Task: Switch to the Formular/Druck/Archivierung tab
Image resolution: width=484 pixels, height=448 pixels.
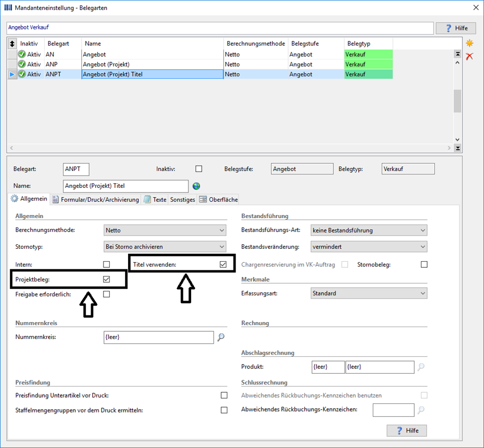Action: tap(96, 200)
